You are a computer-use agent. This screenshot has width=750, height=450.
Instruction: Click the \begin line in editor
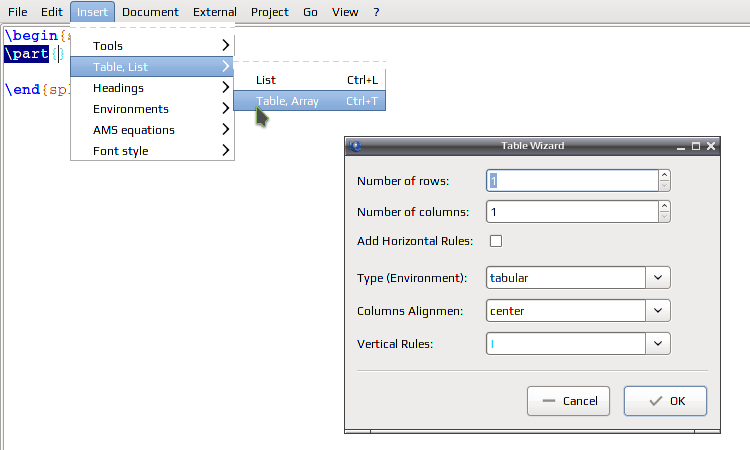(37, 36)
